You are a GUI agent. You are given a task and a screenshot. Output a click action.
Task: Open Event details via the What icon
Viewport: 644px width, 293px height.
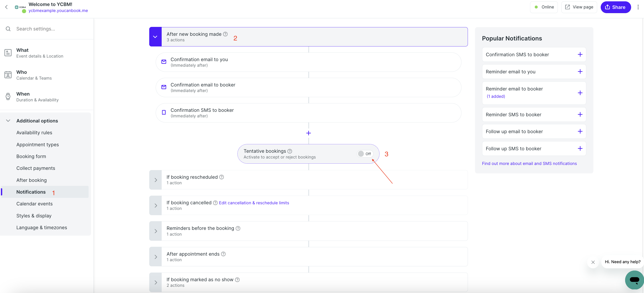pyautogui.click(x=8, y=52)
